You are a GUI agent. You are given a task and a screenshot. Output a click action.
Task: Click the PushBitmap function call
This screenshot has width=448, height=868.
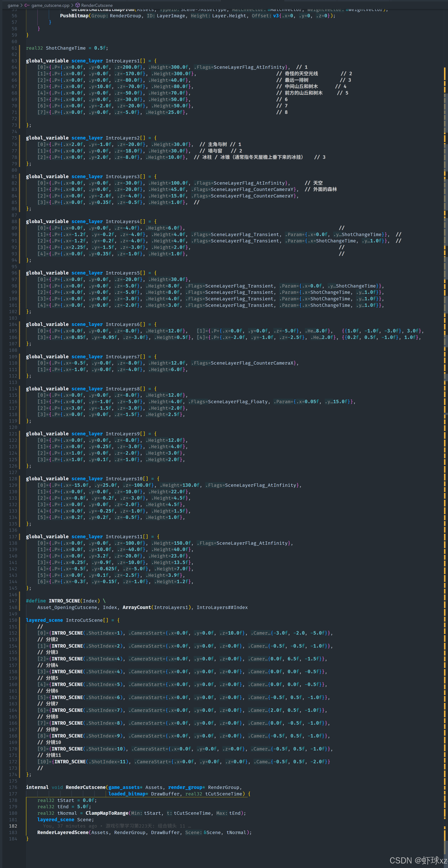point(74,16)
